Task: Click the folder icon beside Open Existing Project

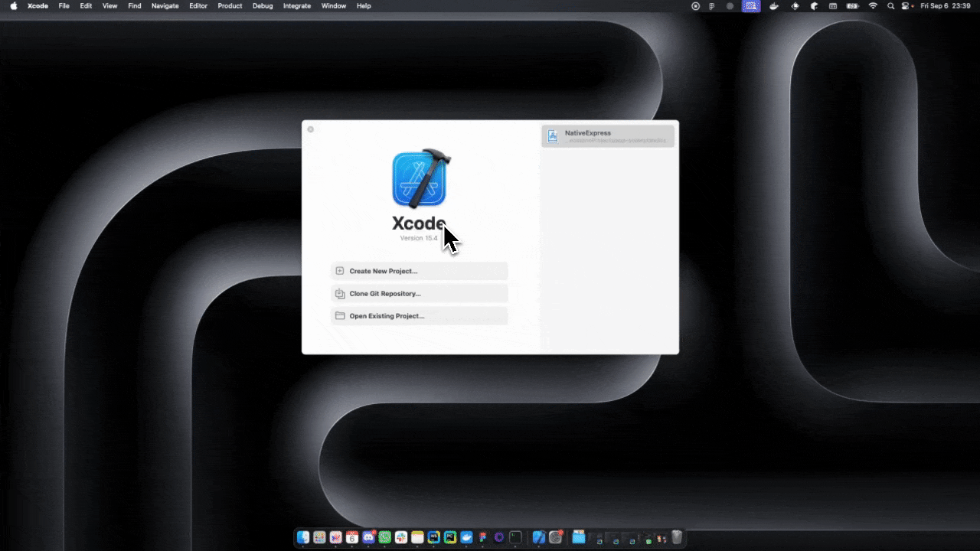Action: 340,316
